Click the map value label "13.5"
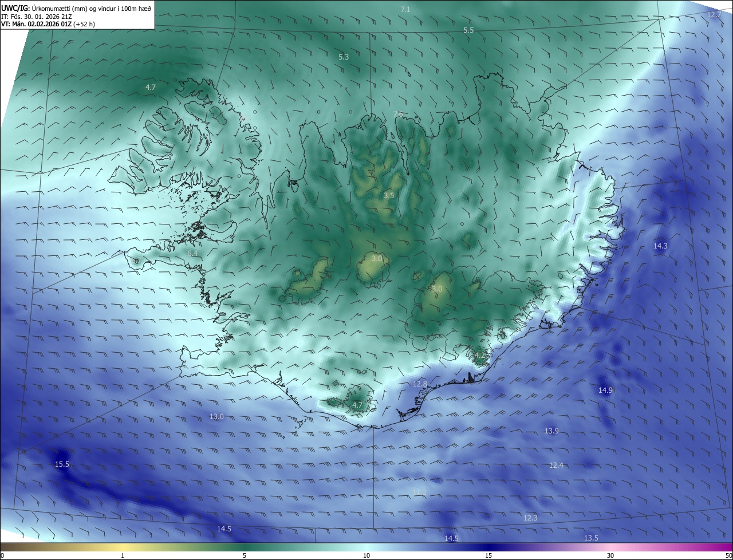Image resolution: width=733 pixels, height=560 pixels. pyautogui.click(x=591, y=538)
